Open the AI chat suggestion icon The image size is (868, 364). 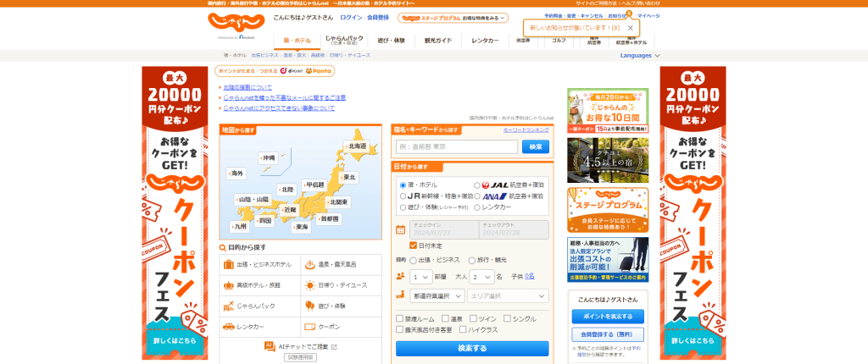[x=270, y=346]
